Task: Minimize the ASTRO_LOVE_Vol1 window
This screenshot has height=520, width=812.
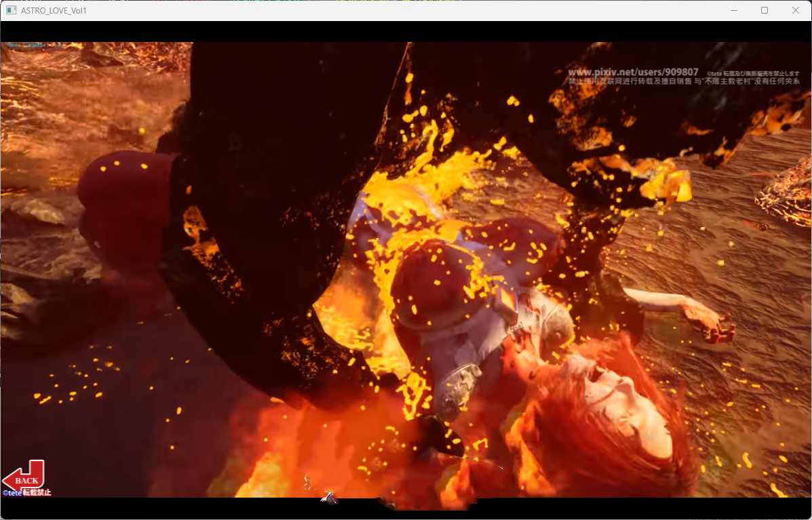Action: (x=734, y=10)
